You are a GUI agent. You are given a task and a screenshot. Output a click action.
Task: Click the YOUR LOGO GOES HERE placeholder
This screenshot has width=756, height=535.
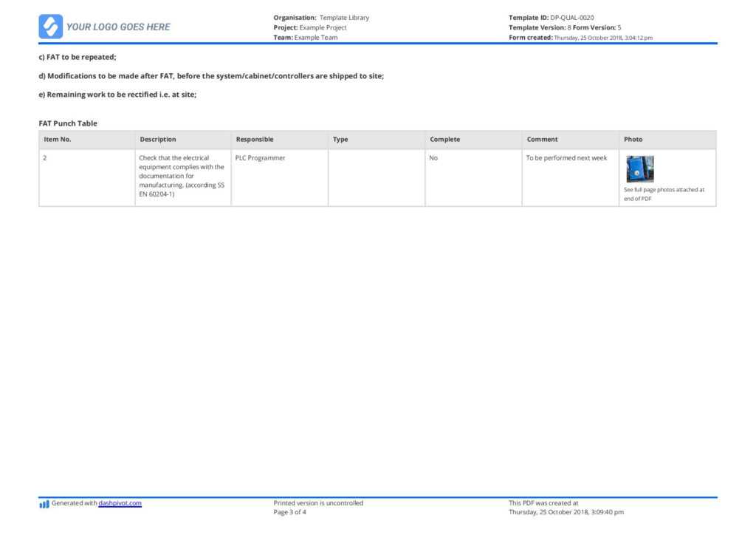tap(118, 27)
